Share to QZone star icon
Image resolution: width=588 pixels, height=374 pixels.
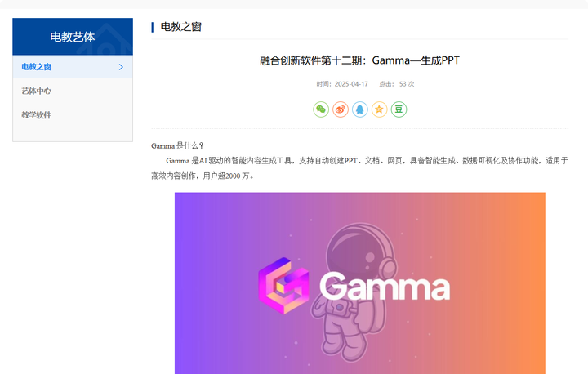[380, 109]
